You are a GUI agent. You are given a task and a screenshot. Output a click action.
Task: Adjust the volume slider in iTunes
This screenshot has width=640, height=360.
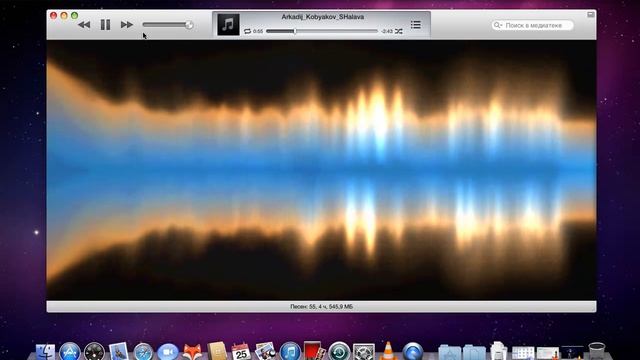coord(168,25)
